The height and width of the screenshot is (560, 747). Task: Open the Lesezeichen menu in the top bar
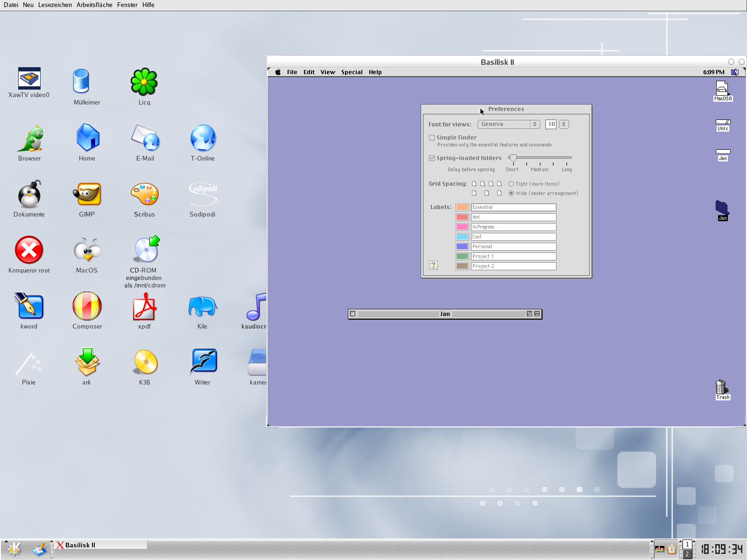55,5
